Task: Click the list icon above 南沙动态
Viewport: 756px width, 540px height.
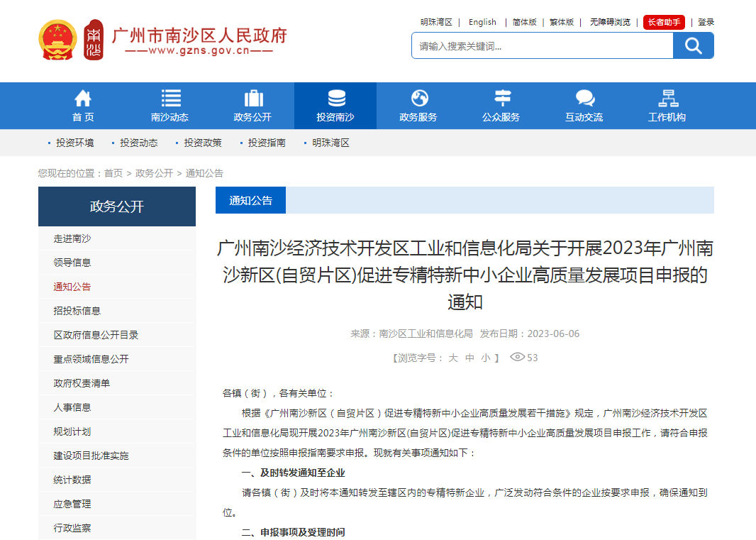Action: click(x=171, y=98)
